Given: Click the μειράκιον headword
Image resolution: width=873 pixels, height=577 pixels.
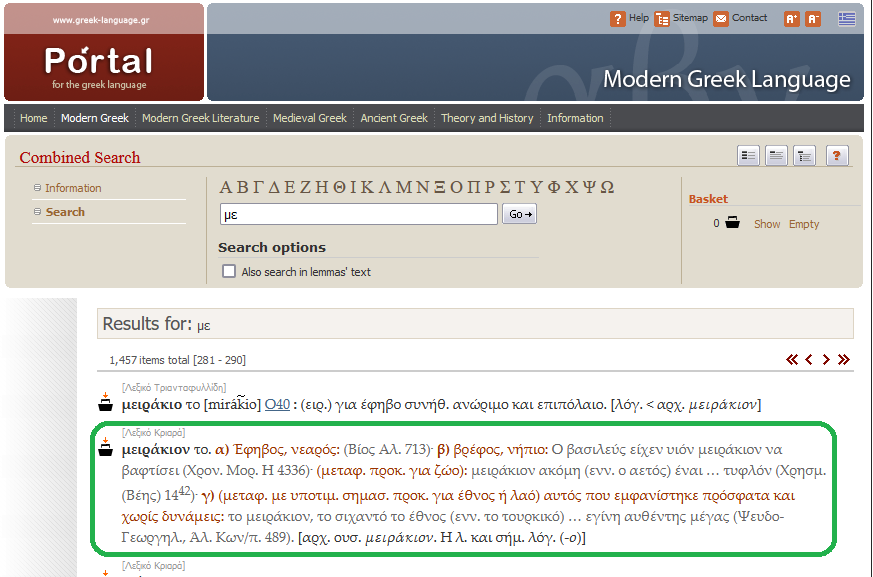Looking at the screenshot, I should [x=156, y=449].
